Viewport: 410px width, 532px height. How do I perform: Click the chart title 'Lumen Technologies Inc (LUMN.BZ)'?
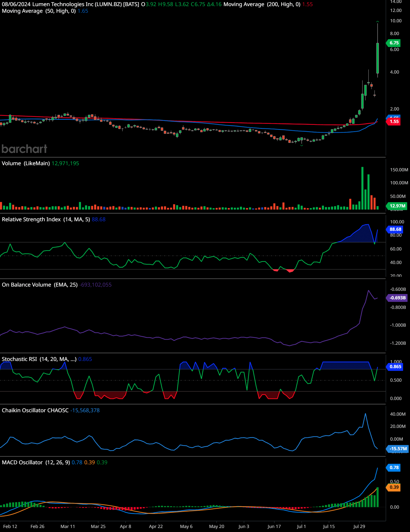pyautogui.click(x=77, y=4)
